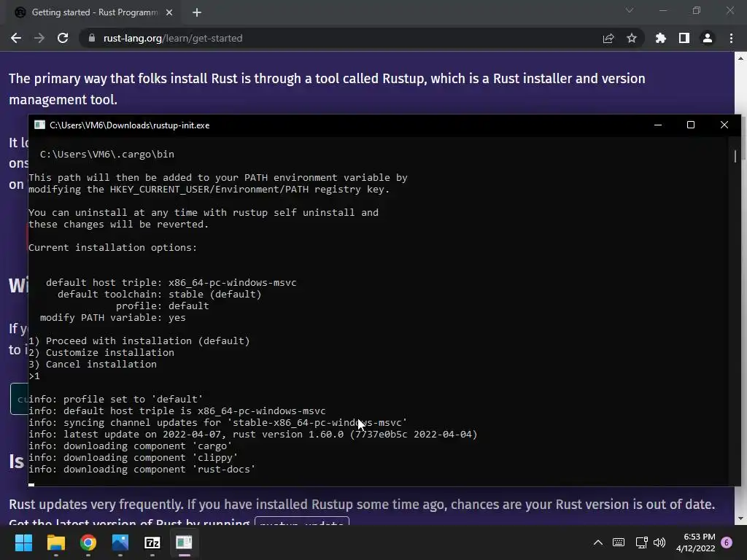Click the browser page scroll-down arrow
Viewport: 747px width, 560px height.
coord(741,518)
